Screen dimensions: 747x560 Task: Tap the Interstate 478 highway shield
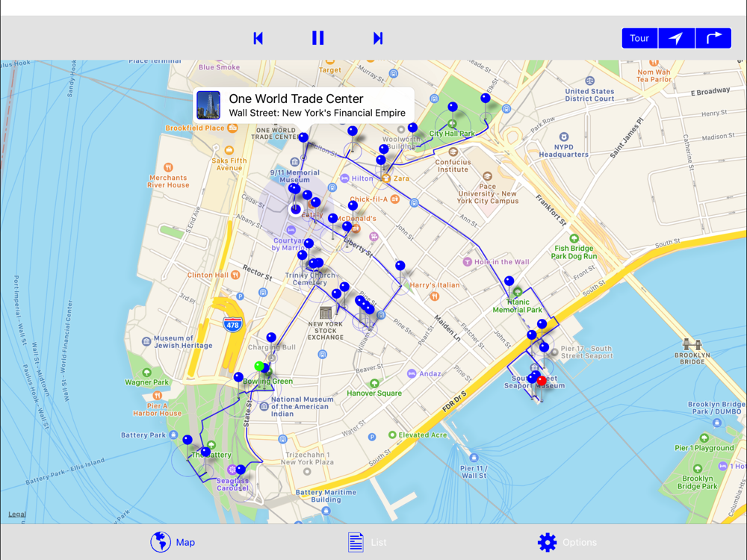pos(232,325)
